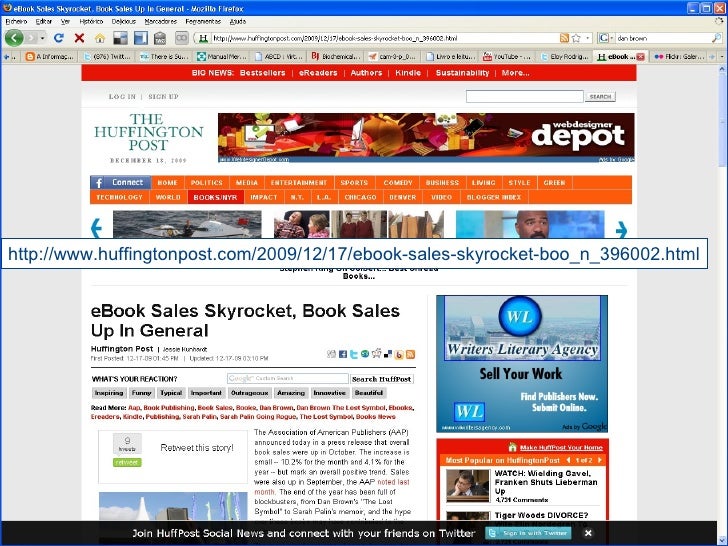Focus the Google Custom Search field
This screenshot has width=728, height=546.
coord(288,378)
